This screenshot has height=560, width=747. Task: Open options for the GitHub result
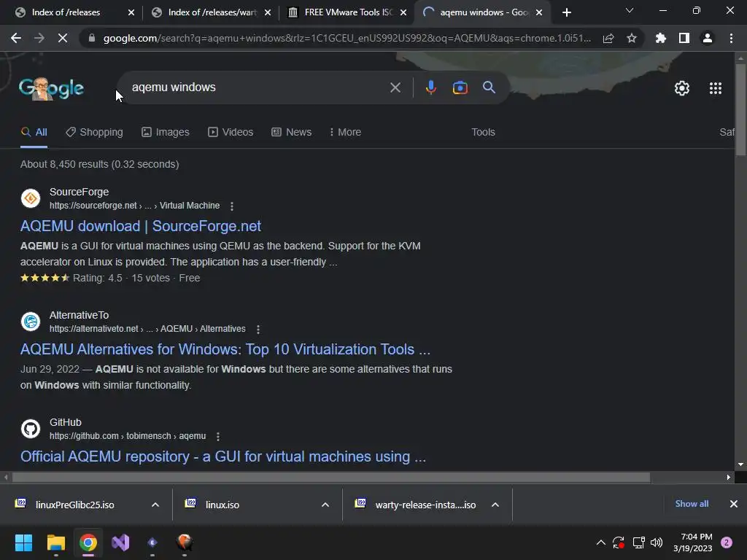click(218, 436)
